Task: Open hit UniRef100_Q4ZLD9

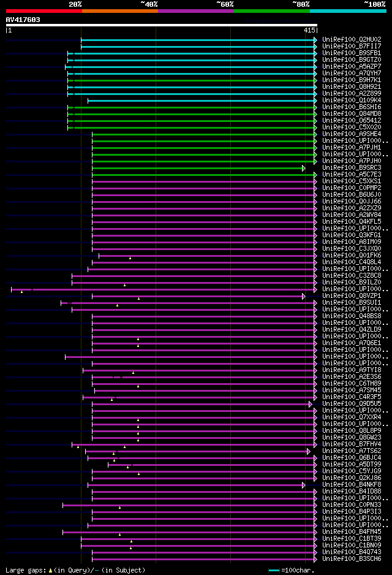Action: tap(352, 330)
